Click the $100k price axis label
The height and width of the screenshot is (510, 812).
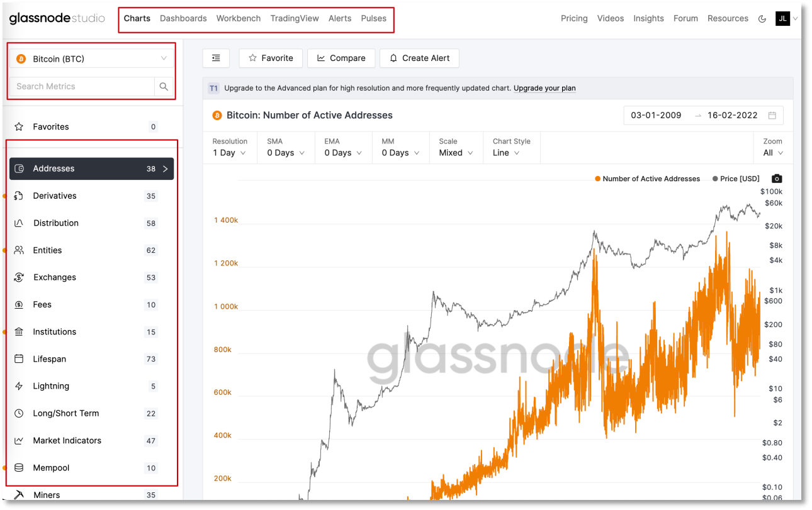(771, 191)
